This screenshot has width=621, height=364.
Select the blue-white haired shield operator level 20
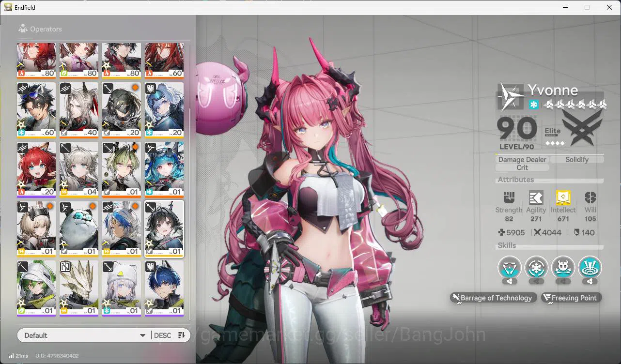[164, 110]
